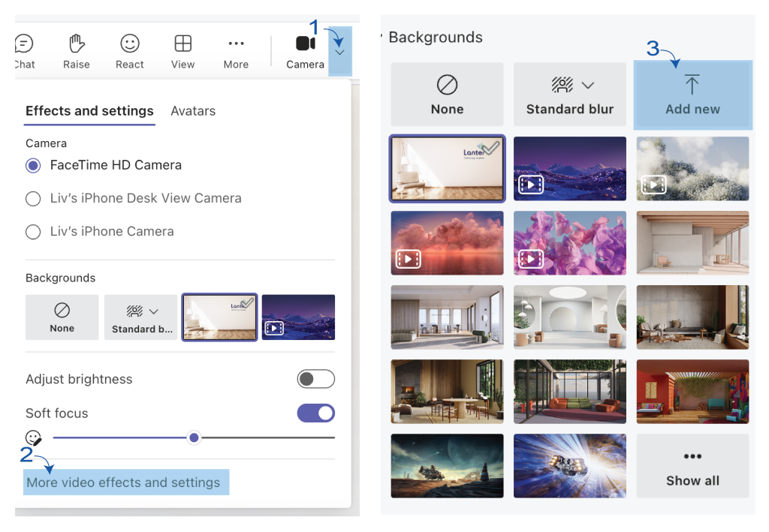Viewport: 769px width, 532px height.
Task: Expand the camera options chevron
Action: pos(340,52)
